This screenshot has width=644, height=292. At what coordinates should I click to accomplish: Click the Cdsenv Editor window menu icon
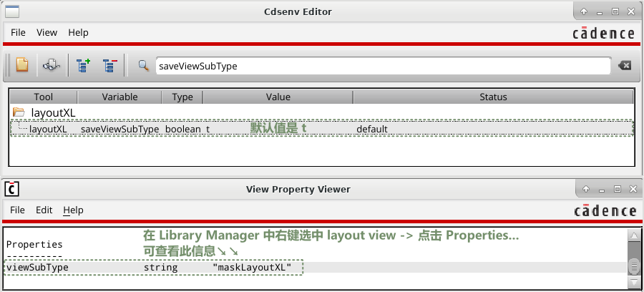pyautogui.click(x=12, y=12)
